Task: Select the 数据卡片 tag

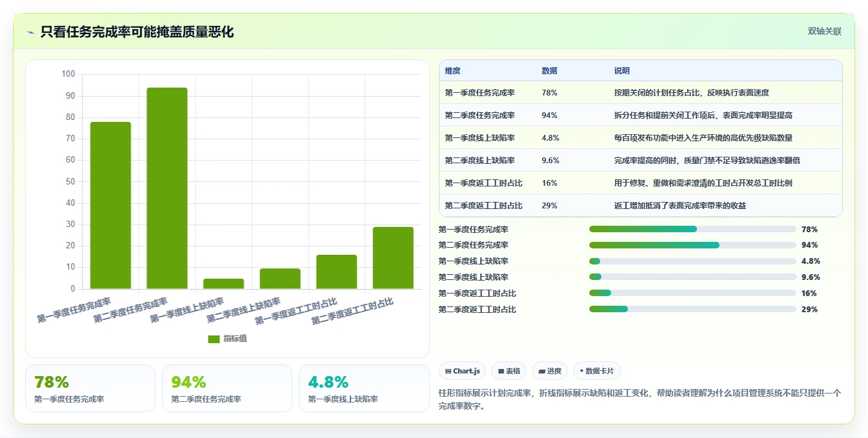Action: click(x=597, y=371)
